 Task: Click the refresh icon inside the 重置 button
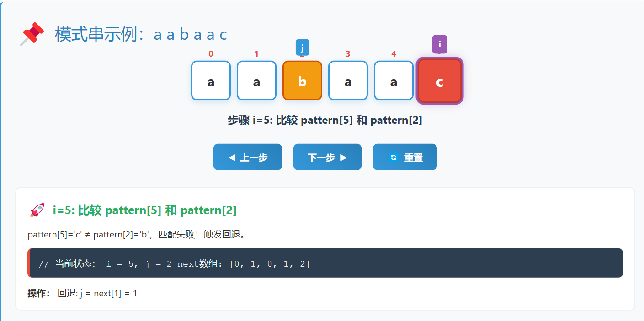point(393,157)
